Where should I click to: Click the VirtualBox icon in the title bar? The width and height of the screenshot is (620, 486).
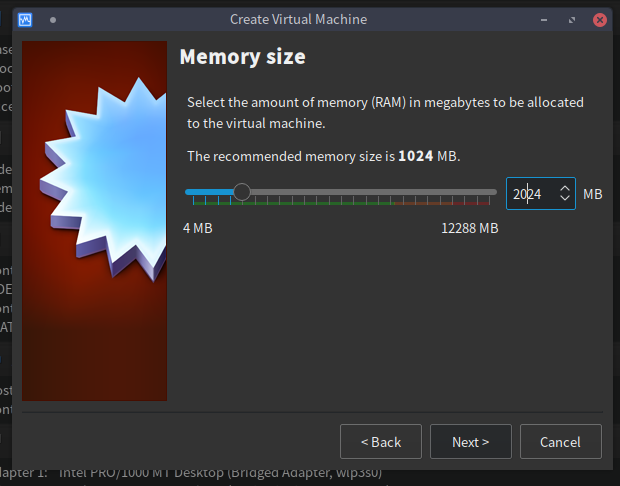click(24, 19)
